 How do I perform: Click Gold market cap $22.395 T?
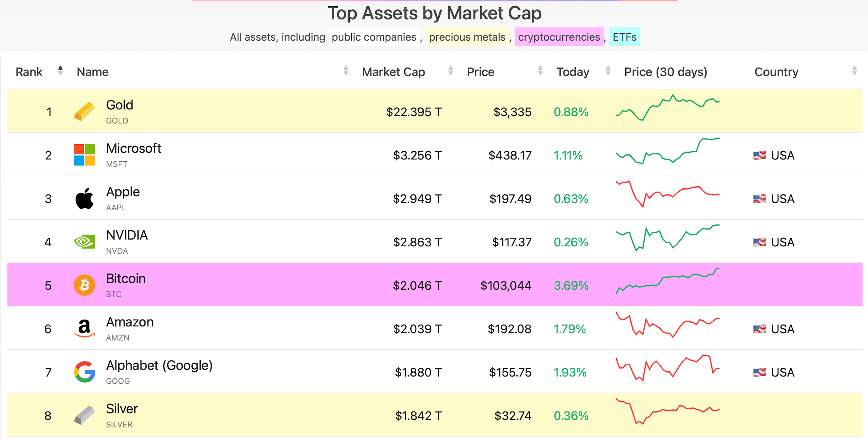pyautogui.click(x=414, y=112)
